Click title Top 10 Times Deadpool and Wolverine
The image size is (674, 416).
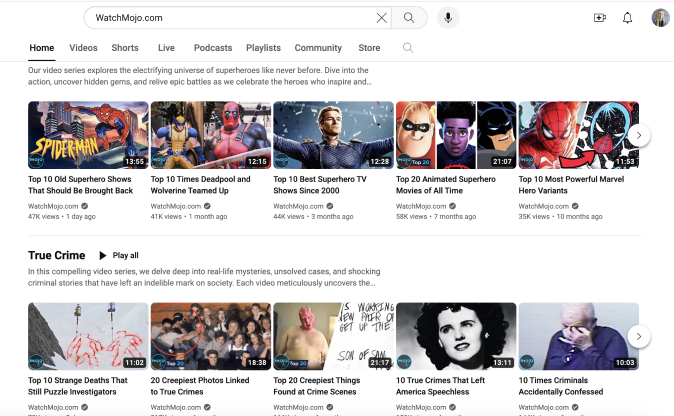[x=200, y=185]
